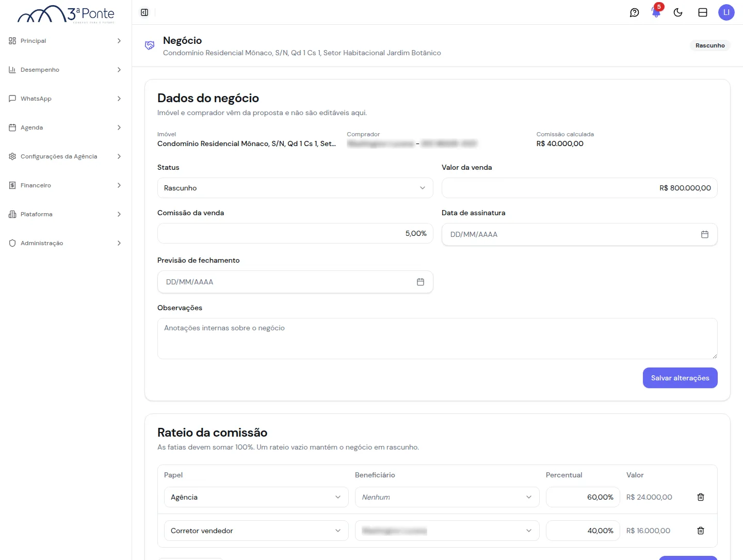Image resolution: width=743 pixels, height=560 pixels.
Task: Edit the Comissão da venda 5,00% field
Action: 295,233
